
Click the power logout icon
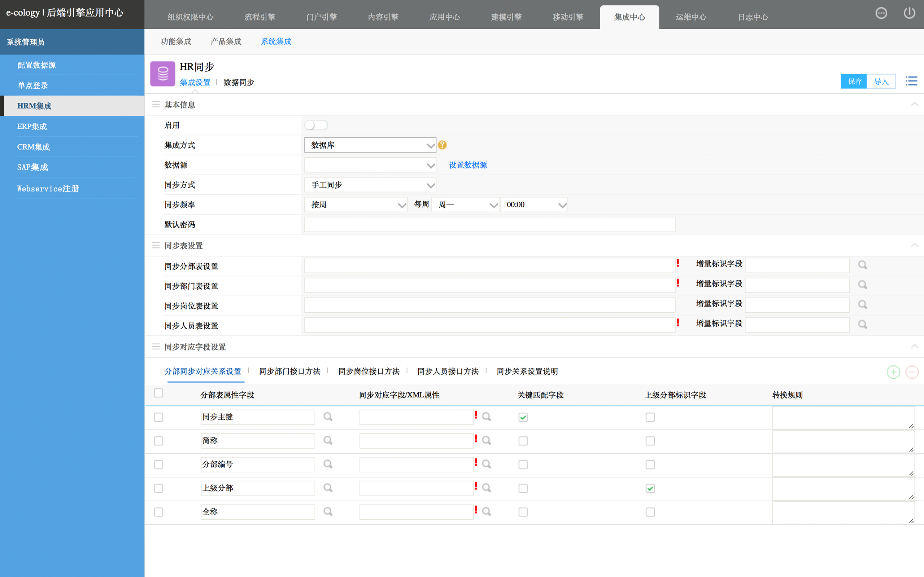[x=909, y=13]
